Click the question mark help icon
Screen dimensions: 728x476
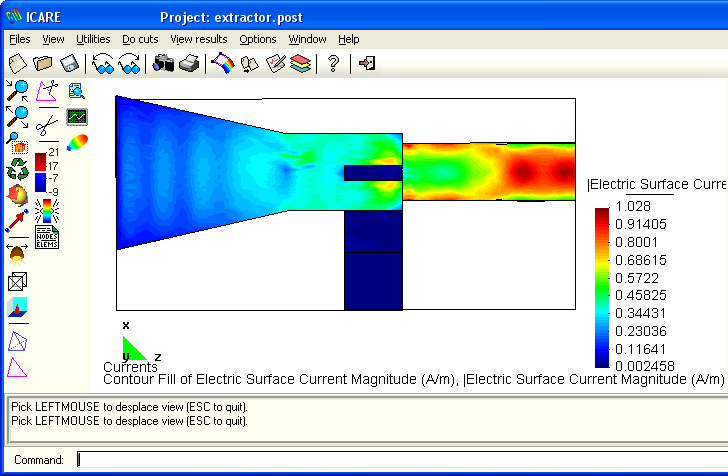(x=333, y=64)
